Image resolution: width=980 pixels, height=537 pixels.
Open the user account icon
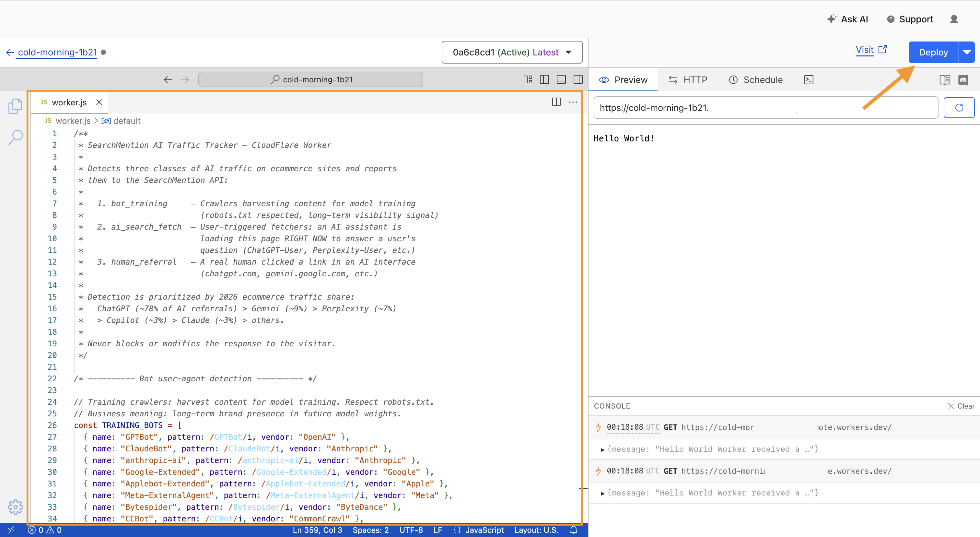click(954, 19)
